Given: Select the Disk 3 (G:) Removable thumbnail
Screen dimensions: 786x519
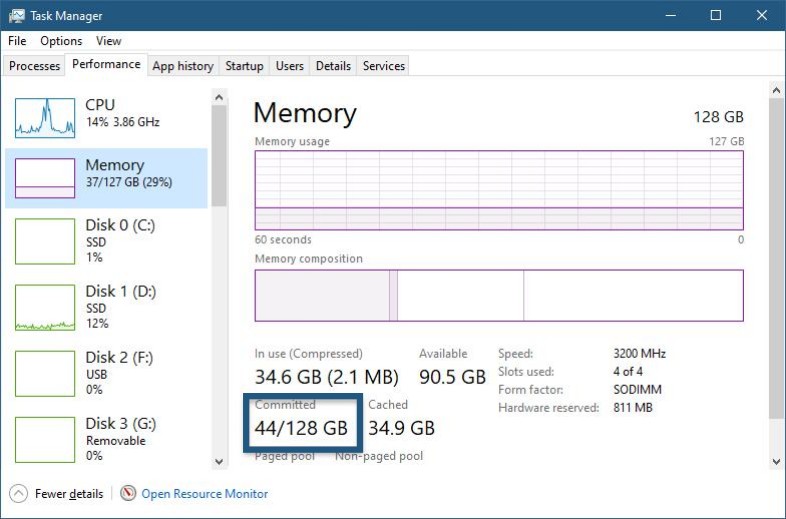Looking at the screenshot, I should pyautogui.click(x=45, y=440).
